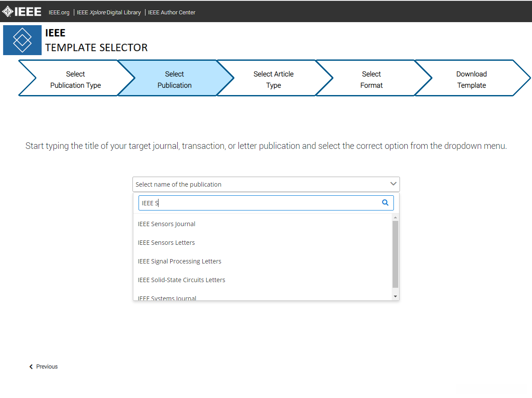Pick IEEE Signal Processing Letters
Image resolution: width=532 pixels, height=398 pixels.
179,261
